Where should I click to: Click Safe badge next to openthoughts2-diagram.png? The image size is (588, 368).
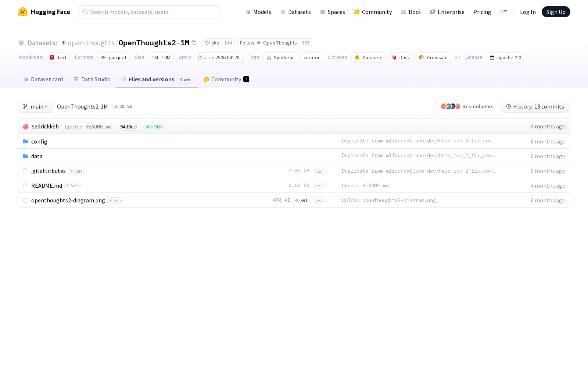(115, 201)
